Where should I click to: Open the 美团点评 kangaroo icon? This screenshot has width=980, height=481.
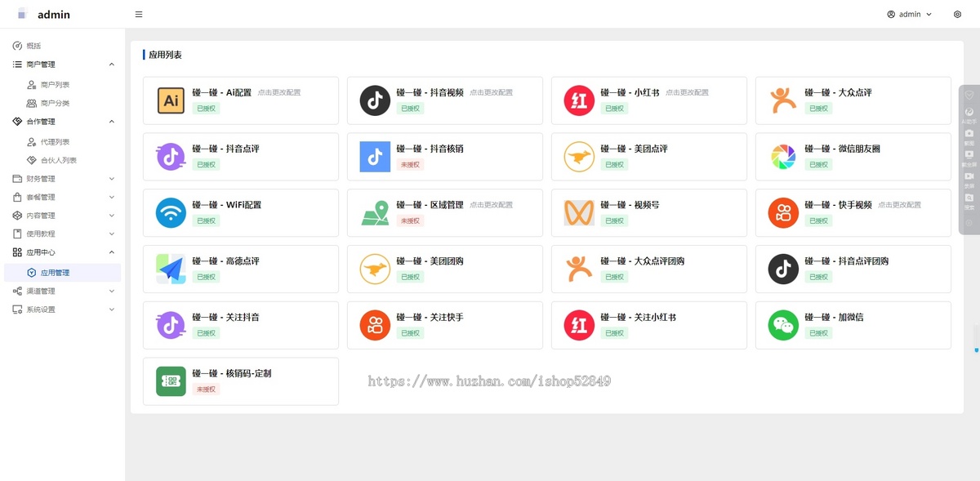[x=579, y=157]
